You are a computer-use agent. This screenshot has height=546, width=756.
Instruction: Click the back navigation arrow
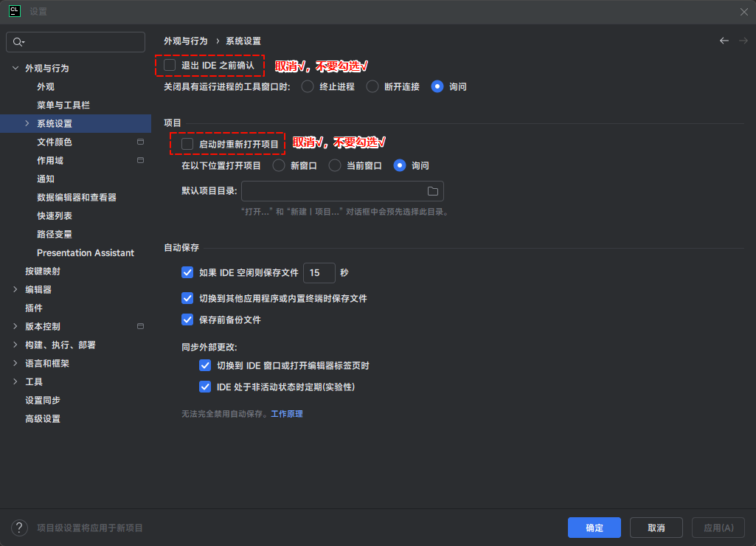[724, 41]
